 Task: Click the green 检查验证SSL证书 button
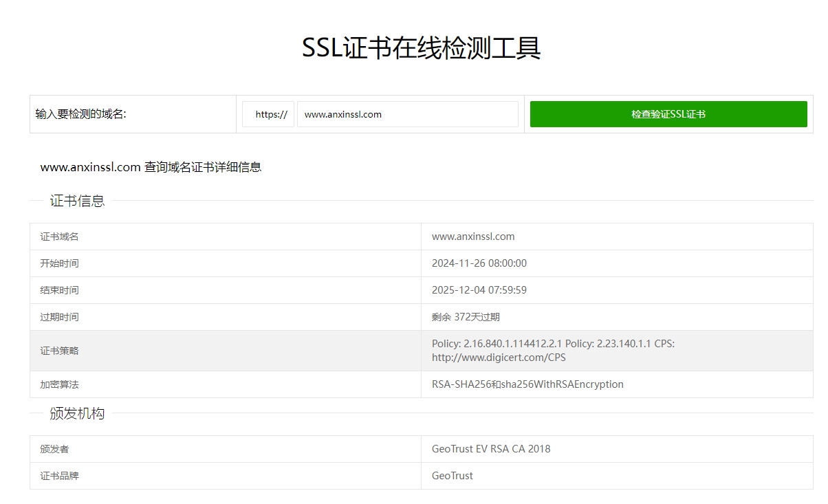pos(668,114)
